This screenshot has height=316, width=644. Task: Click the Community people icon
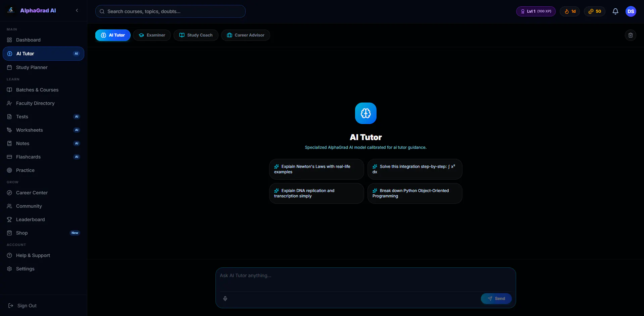pos(9,206)
